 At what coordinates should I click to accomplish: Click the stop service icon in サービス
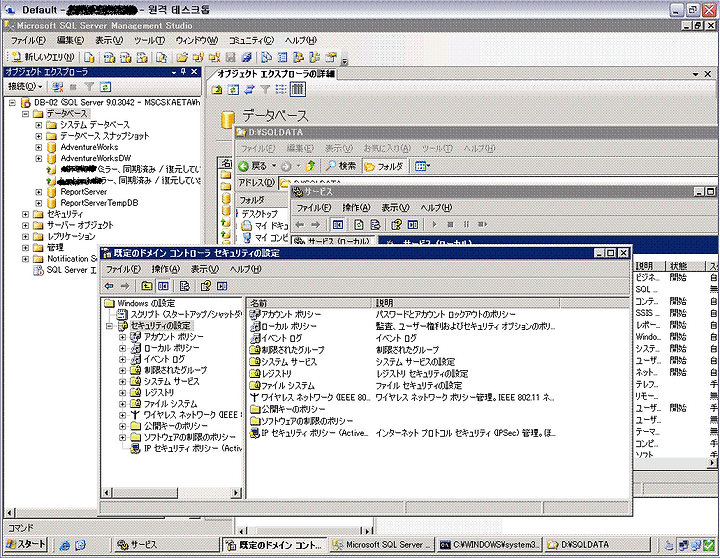(450, 224)
